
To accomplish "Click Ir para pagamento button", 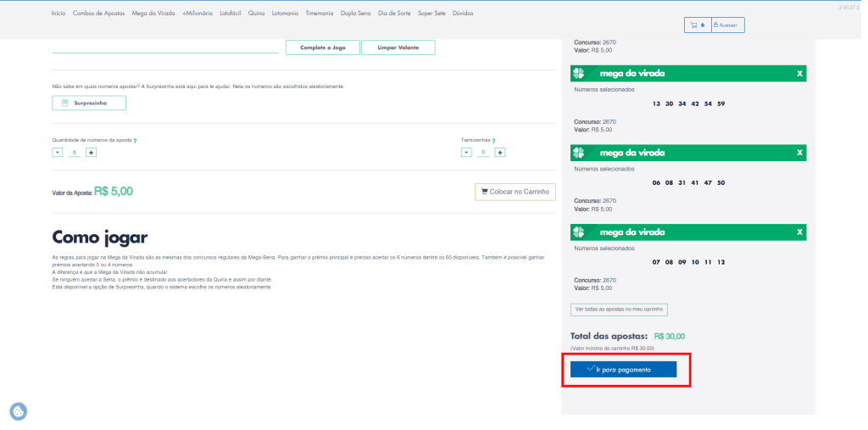I will [x=623, y=370].
